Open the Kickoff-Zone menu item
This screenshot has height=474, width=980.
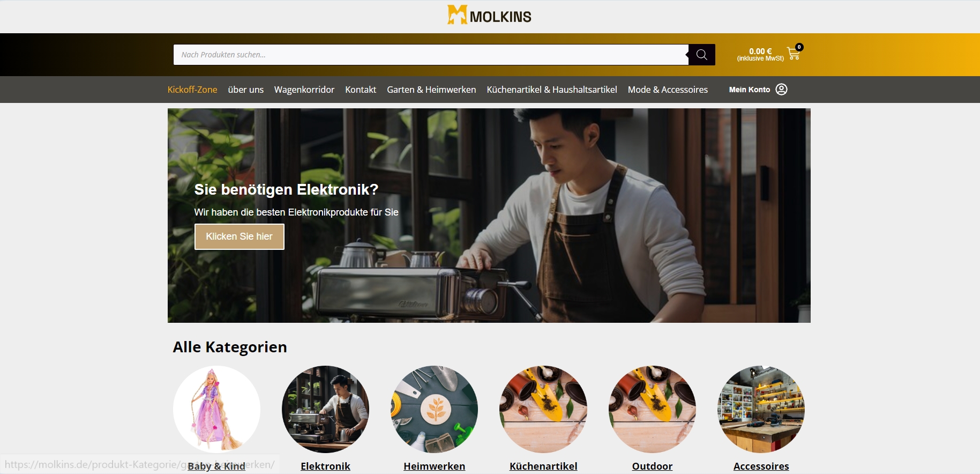(x=192, y=90)
